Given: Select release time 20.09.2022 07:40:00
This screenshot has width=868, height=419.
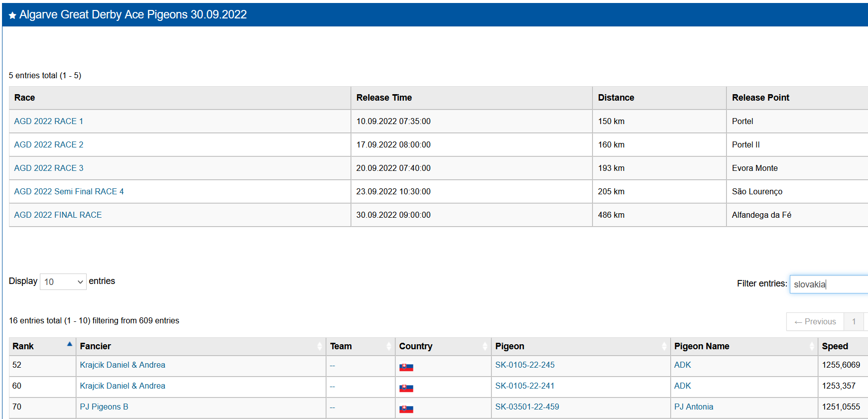Looking at the screenshot, I should coord(393,168).
